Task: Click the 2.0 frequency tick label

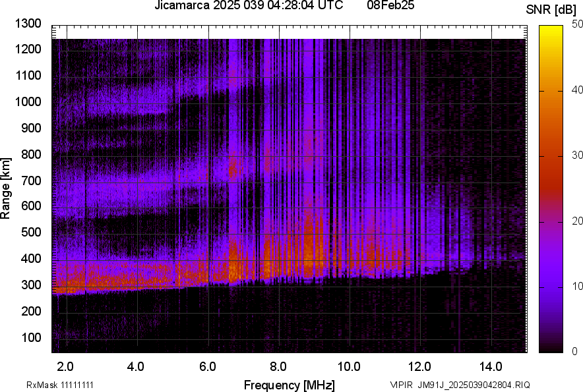Action: [x=65, y=366]
